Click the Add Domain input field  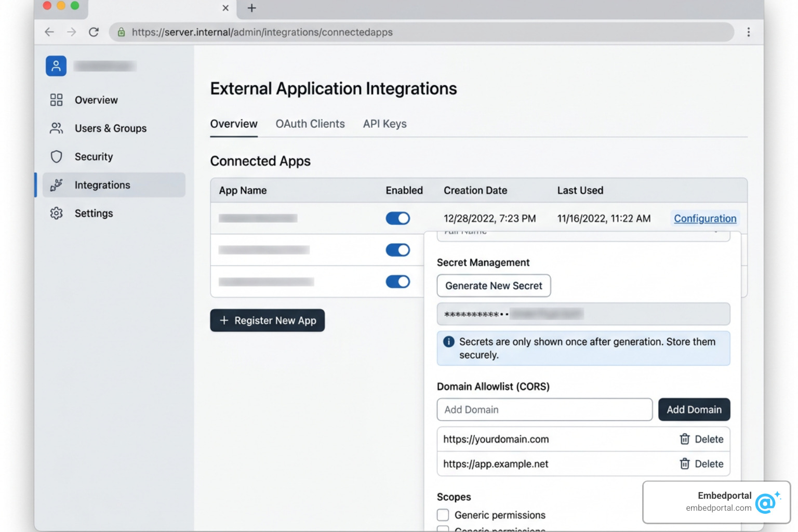pyautogui.click(x=544, y=409)
